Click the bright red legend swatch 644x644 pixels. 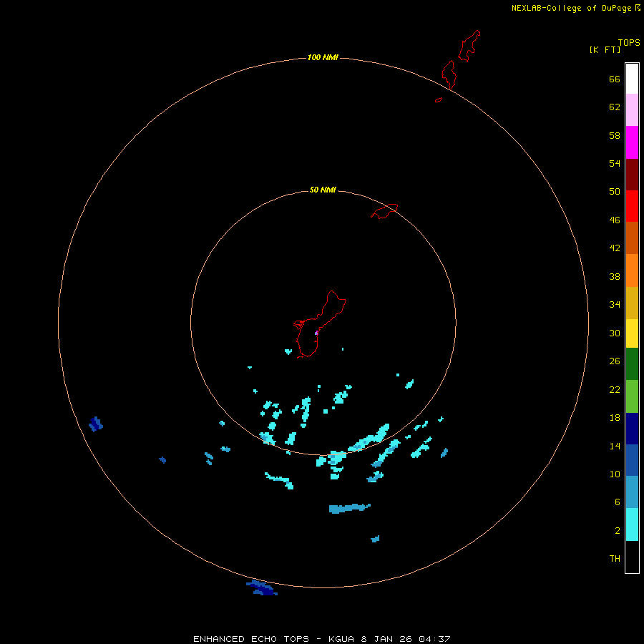coord(632,206)
